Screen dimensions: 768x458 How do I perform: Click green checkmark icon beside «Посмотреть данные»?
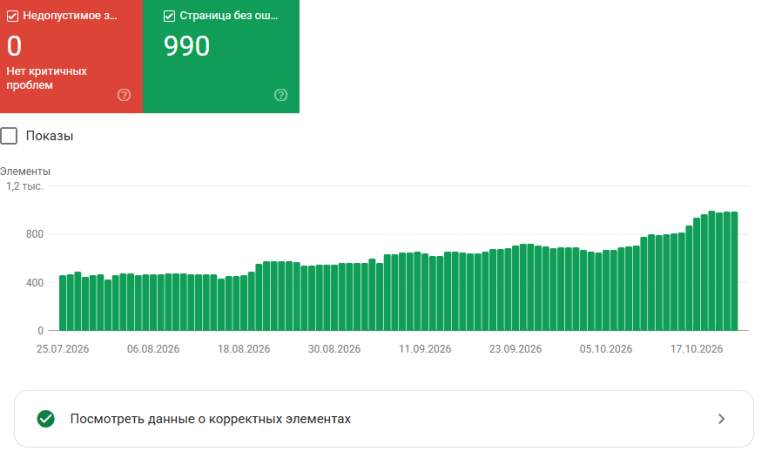point(46,419)
